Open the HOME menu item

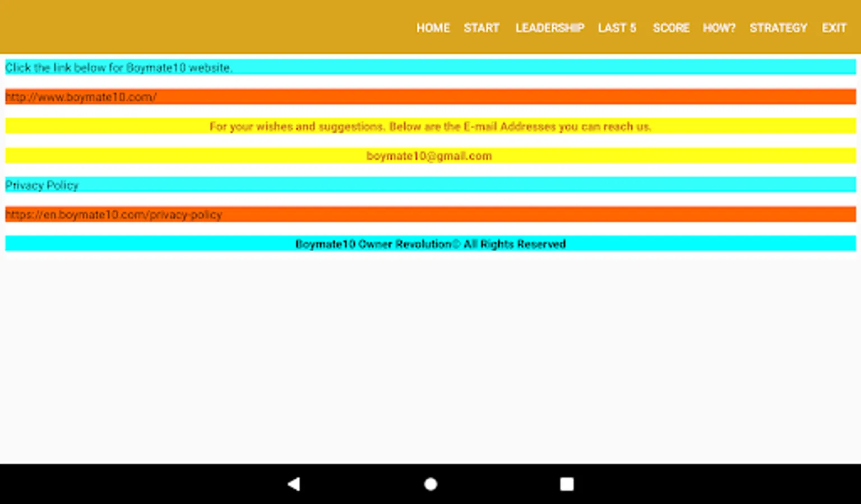tap(433, 27)
